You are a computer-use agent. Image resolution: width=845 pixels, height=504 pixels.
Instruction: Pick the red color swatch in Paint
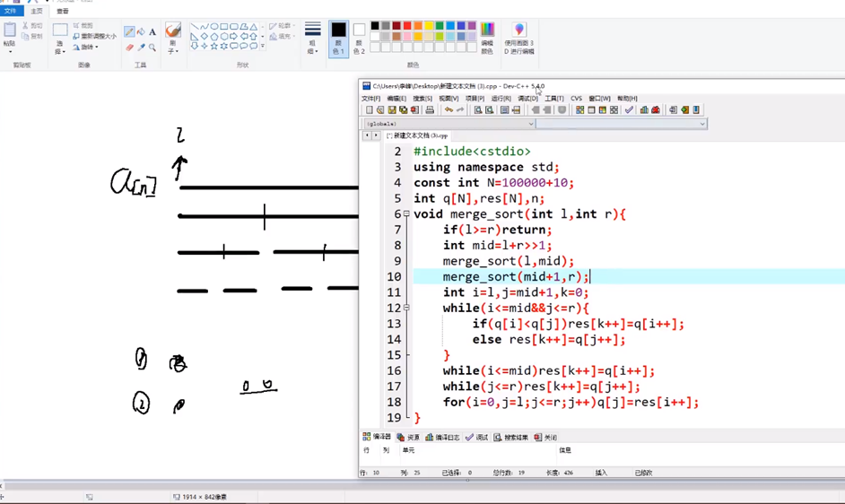tap(407, 25)
